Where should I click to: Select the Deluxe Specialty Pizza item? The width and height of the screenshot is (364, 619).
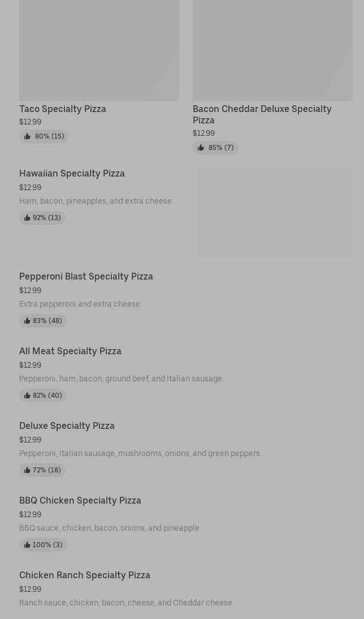pos(67,425)
